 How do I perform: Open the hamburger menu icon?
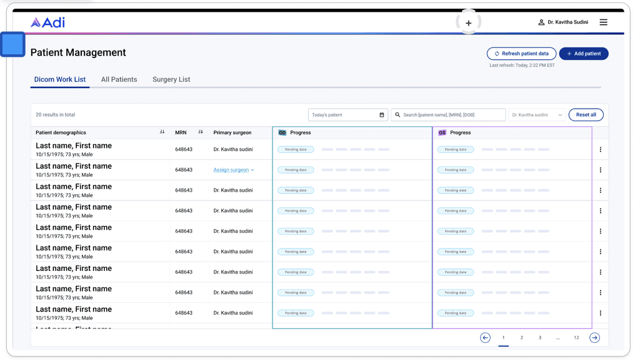click(603, 22)
